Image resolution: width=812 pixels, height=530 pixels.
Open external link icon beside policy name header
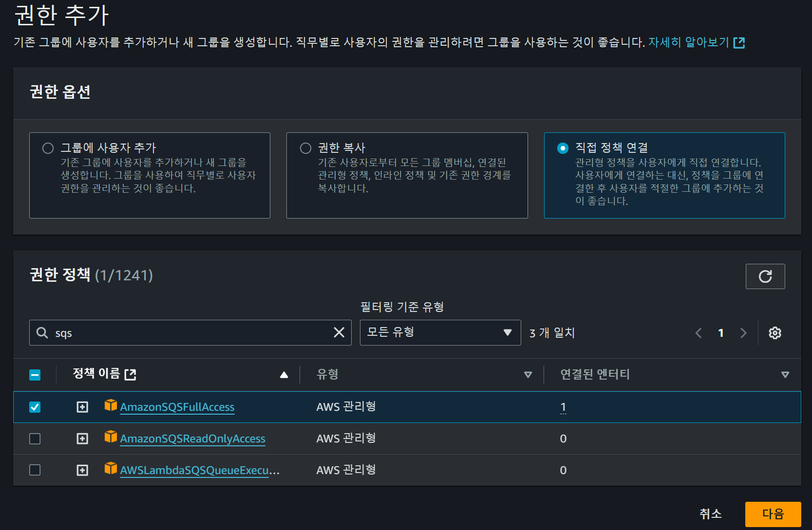click(130, 374)
